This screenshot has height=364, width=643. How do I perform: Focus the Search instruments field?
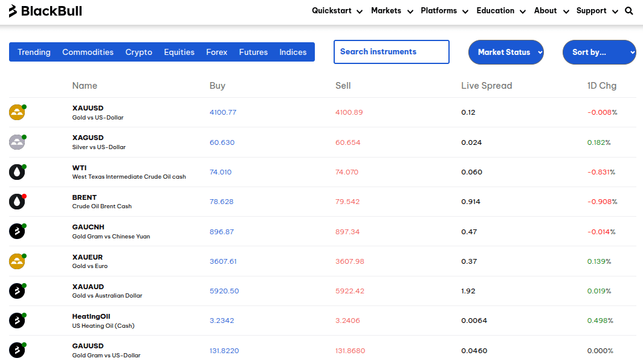(x=391, y=51)
